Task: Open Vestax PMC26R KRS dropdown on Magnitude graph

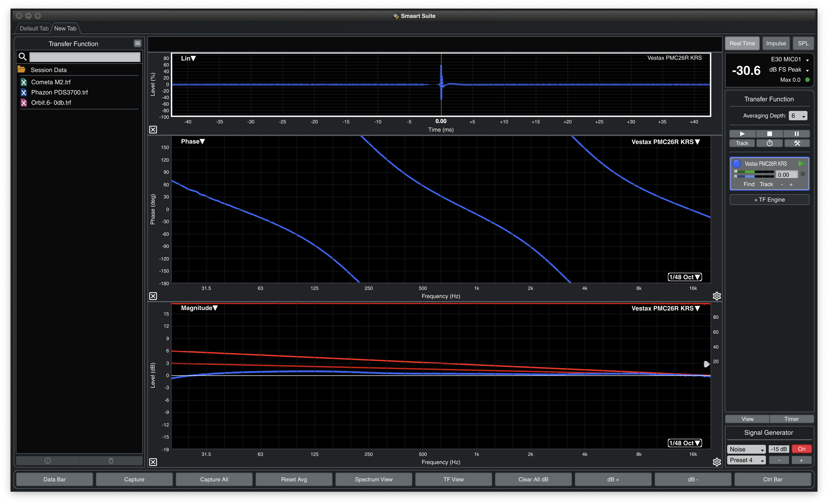Action: [666, 308]
